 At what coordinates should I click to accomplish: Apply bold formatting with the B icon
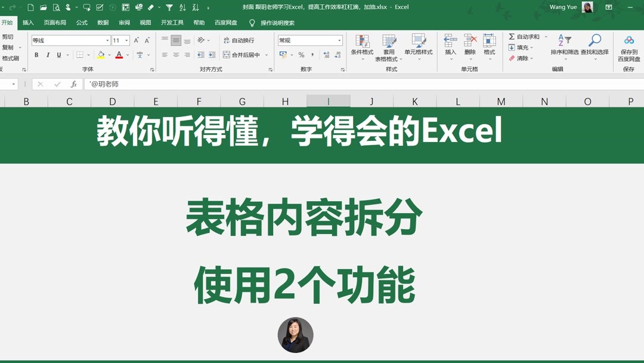36,55
